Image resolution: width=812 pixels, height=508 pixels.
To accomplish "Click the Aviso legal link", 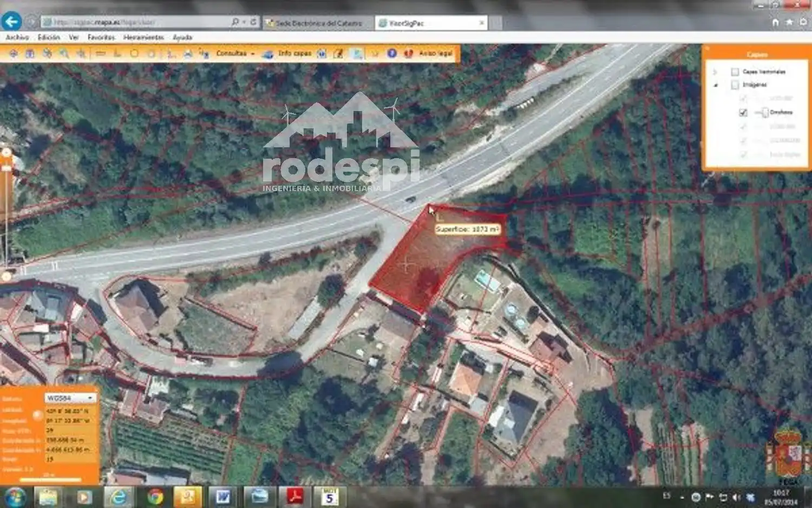I will tap(435, 53).
